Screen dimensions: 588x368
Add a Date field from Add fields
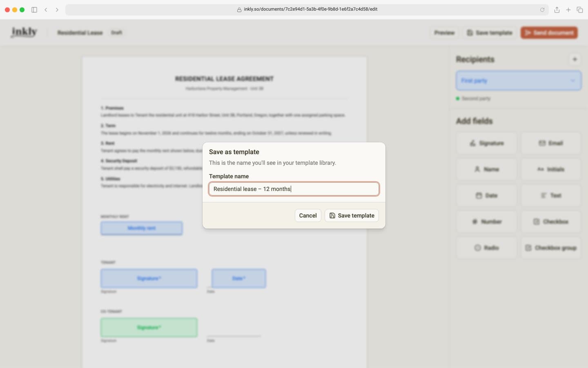487,195
